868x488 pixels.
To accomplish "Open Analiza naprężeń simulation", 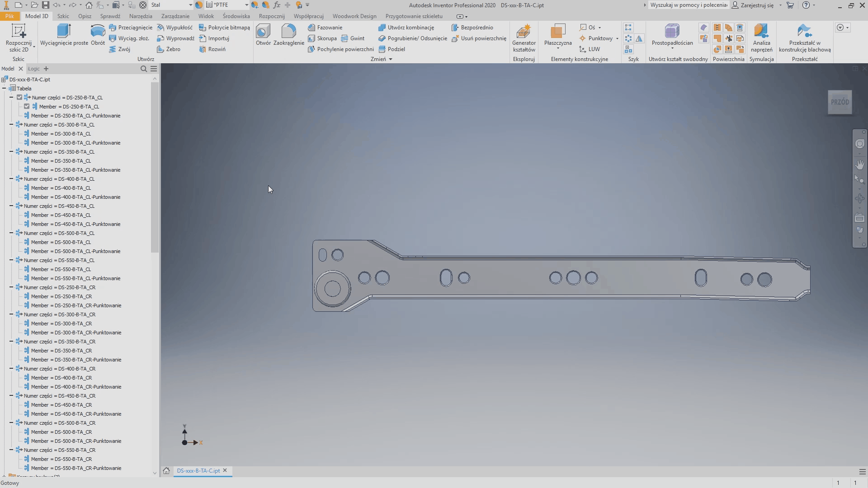I will click(x=761, y=38).
